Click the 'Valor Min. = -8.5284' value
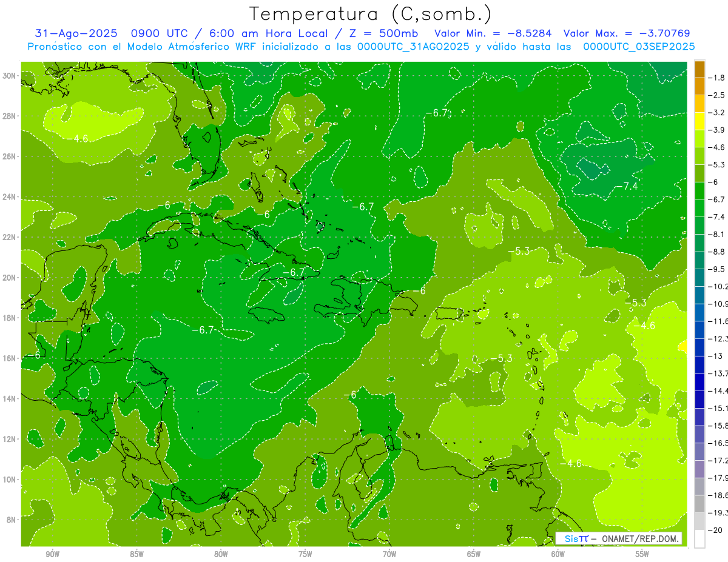Image resolution: width=728 pixels, height=562 pixels. pos(493,33)
